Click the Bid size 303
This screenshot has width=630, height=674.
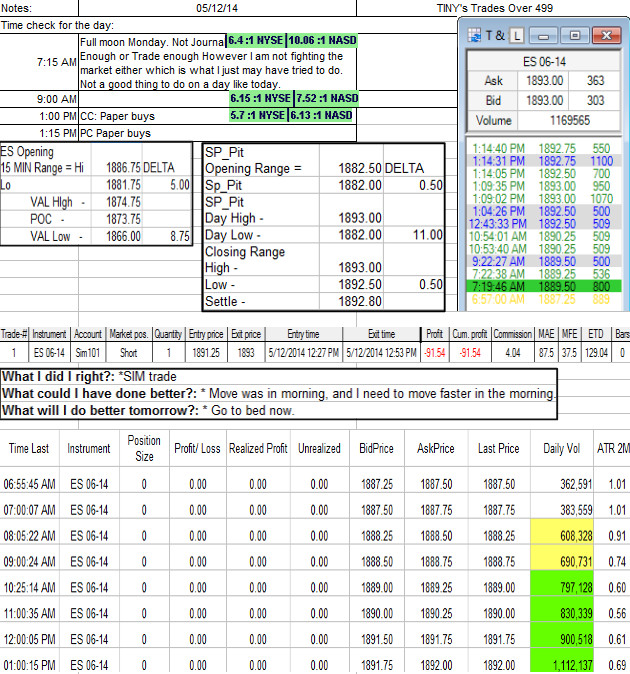click(595, 101)
